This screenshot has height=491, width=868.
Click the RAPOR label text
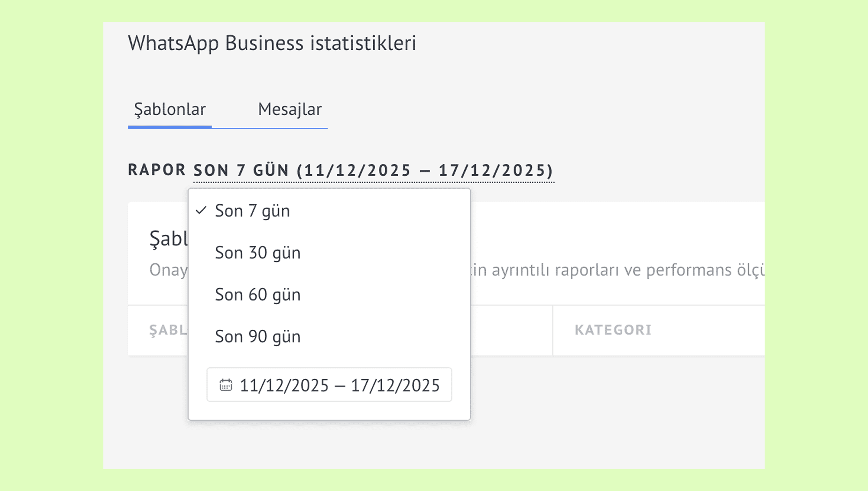157,170
